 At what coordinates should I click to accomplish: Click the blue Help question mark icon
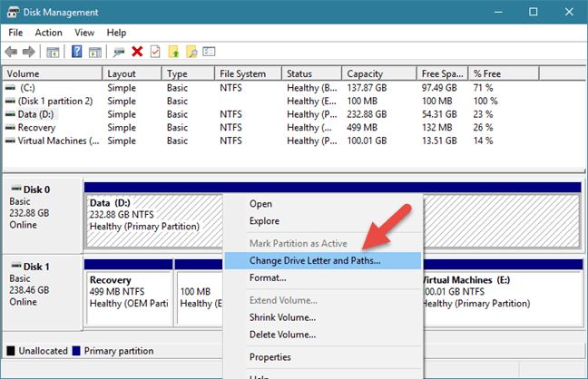coord(77,52)
